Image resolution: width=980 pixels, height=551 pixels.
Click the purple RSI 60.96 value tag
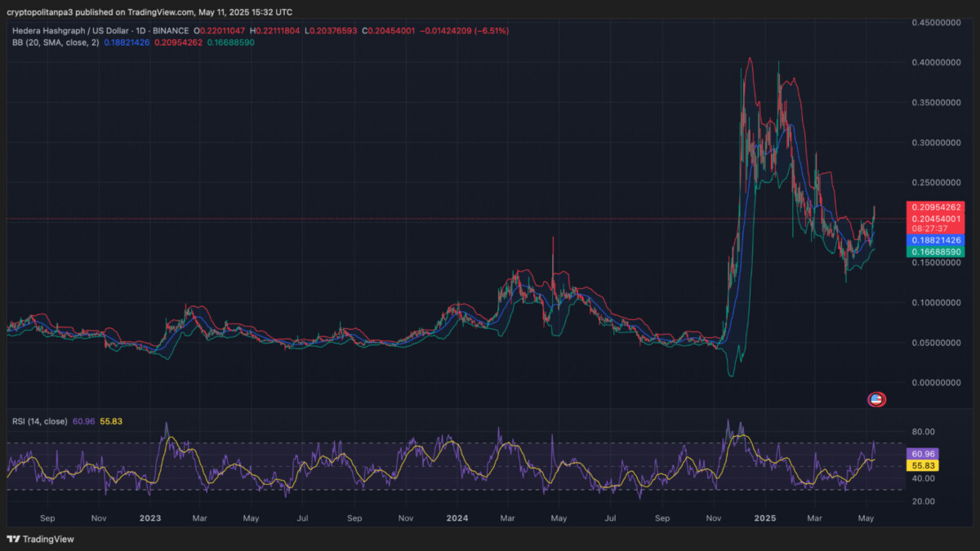click(x=924, y=454)
